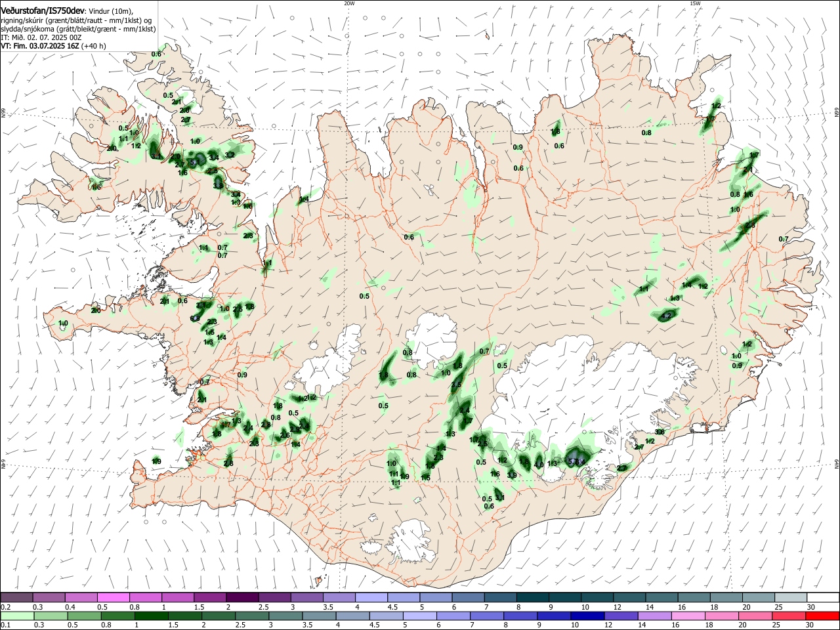Click the top legend swatch between 8 and 9
The width and height of the screenshot is (840, 630).
(532, 597)
